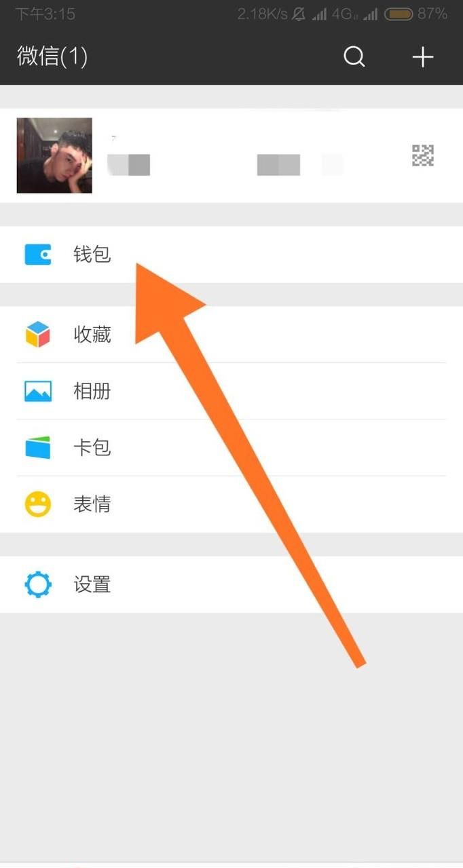The width and height of the screenshot is (463, 868).
Task: Open the 收藏 menu entry
Action: (231, 335)
